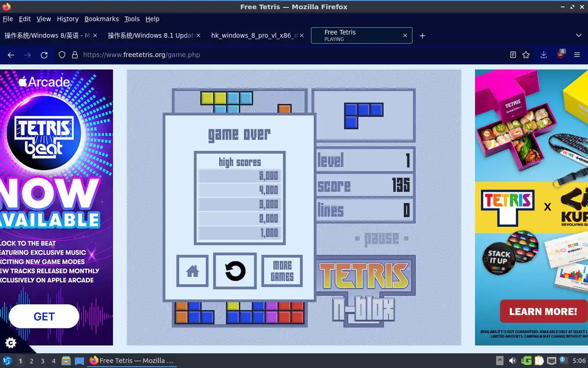Open the uBlock Origin extension icon
The height and width of the screenshot is (368, 588).
point(560,54)
